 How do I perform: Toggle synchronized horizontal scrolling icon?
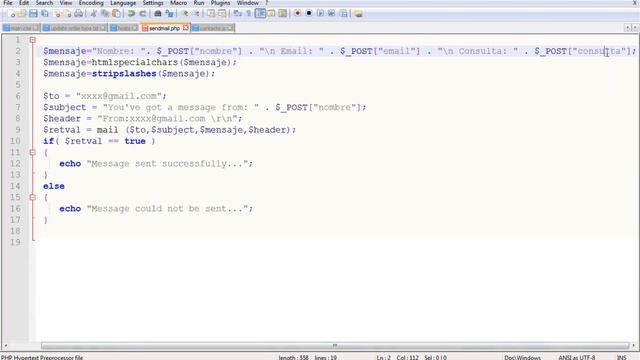tap(222, 14)
